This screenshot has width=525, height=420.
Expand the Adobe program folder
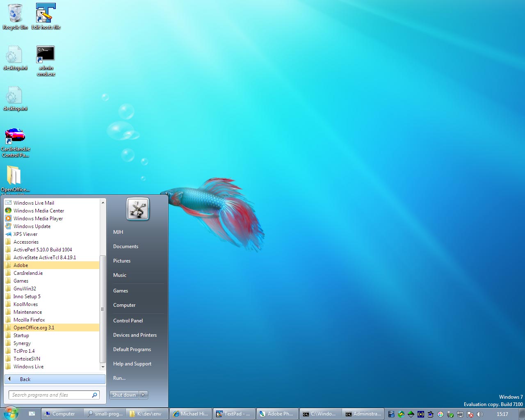52,265
